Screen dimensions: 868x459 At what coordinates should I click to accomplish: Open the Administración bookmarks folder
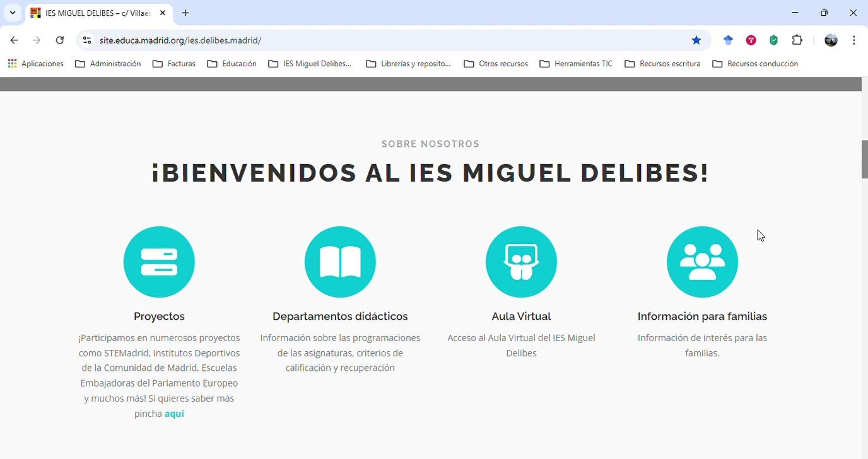[108, 64]
